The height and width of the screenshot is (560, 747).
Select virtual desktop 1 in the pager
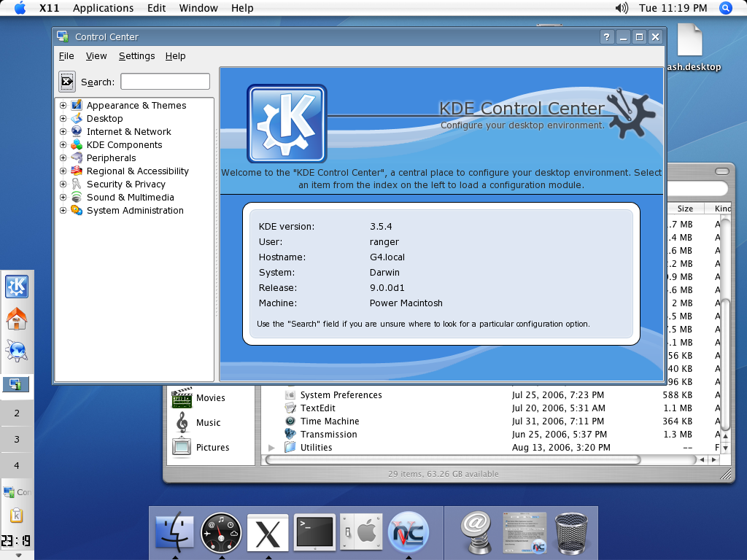16,384
